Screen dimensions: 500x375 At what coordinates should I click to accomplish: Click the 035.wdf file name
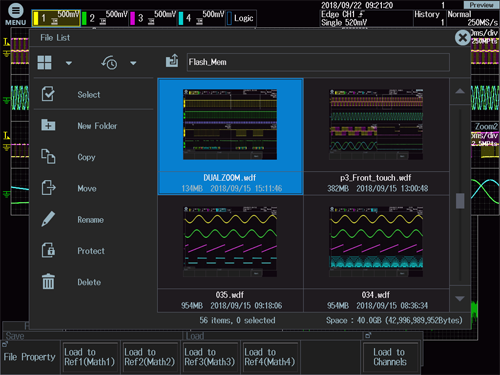230,295
